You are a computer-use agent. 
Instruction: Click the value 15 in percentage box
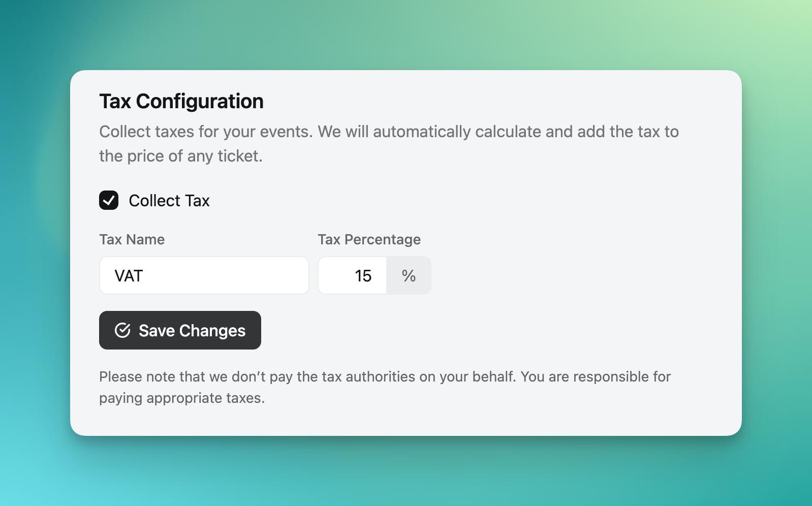pos(363,276)
